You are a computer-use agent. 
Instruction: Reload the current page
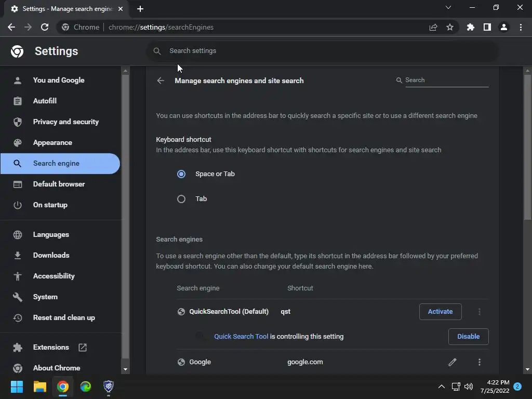pyautogui.click(x=45, y=27)
